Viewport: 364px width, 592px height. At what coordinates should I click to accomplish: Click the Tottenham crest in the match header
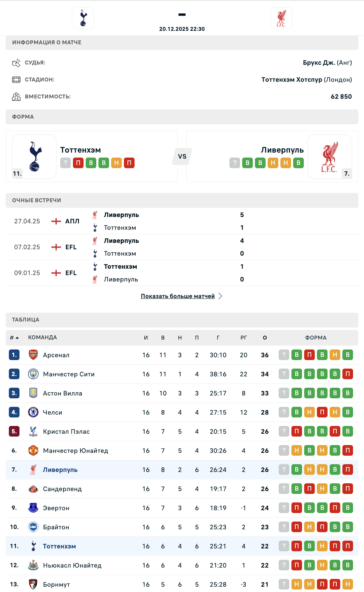tap(83, 18)
